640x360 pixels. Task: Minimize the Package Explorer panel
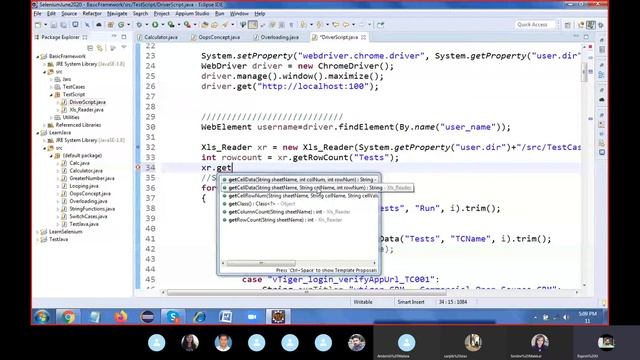pyautogui.click(x=114, y=37)
